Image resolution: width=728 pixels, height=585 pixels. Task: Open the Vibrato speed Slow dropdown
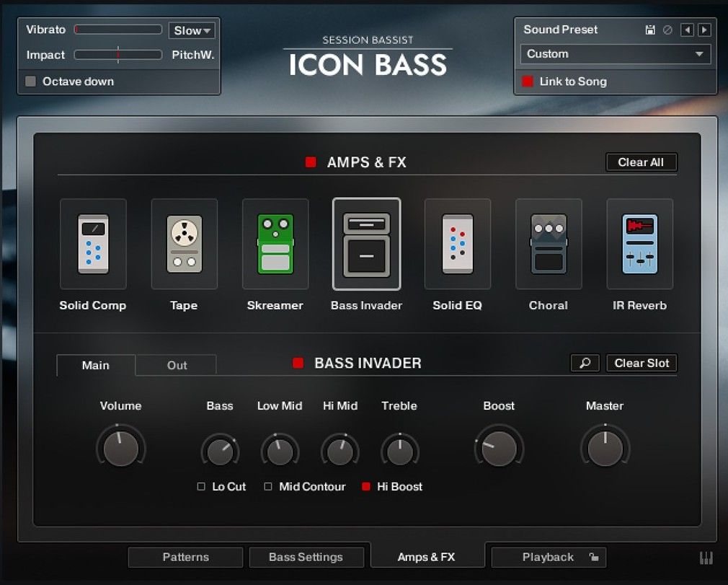pos(192,30)
